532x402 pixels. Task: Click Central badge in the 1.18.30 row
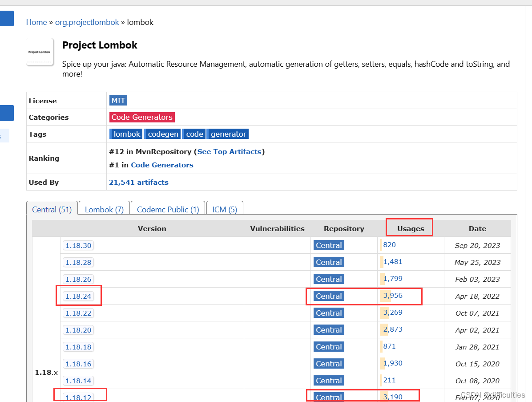click(x=329, y=245)
